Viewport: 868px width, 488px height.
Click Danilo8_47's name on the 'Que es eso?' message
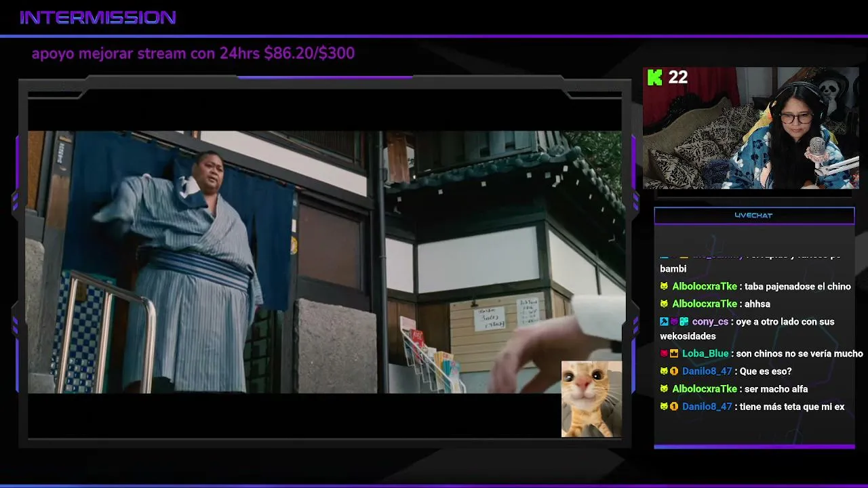(x=707, y=371)
